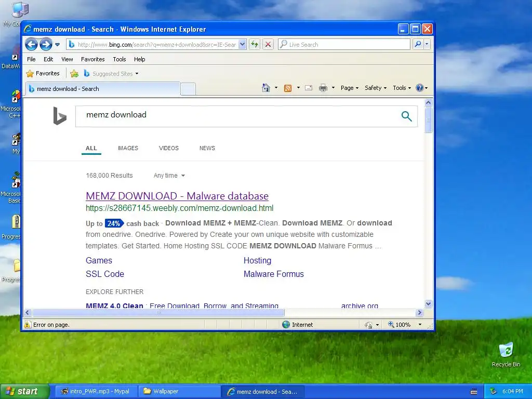Switch to the IMAGES tab
Image resolution: width=532 pixels, height=399 pixels.
point(128,148)
